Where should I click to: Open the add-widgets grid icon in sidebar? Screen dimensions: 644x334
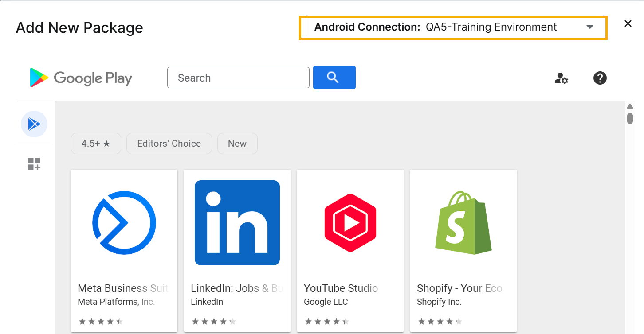tap(34, 164)
